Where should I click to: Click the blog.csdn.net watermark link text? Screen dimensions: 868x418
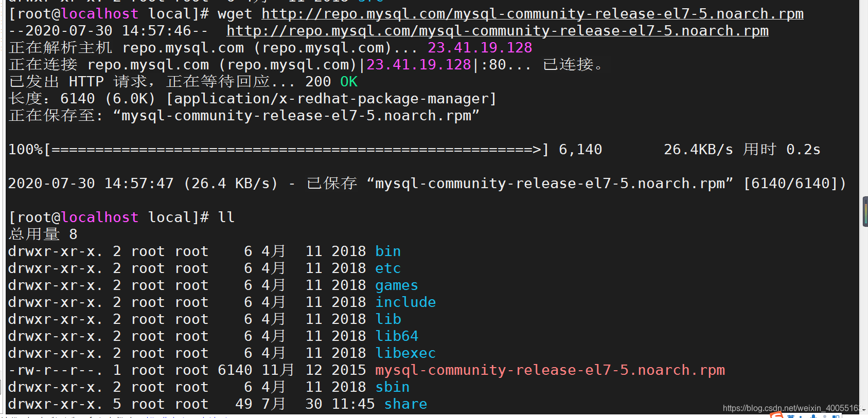pyautogui.click(x=792, y=408)
